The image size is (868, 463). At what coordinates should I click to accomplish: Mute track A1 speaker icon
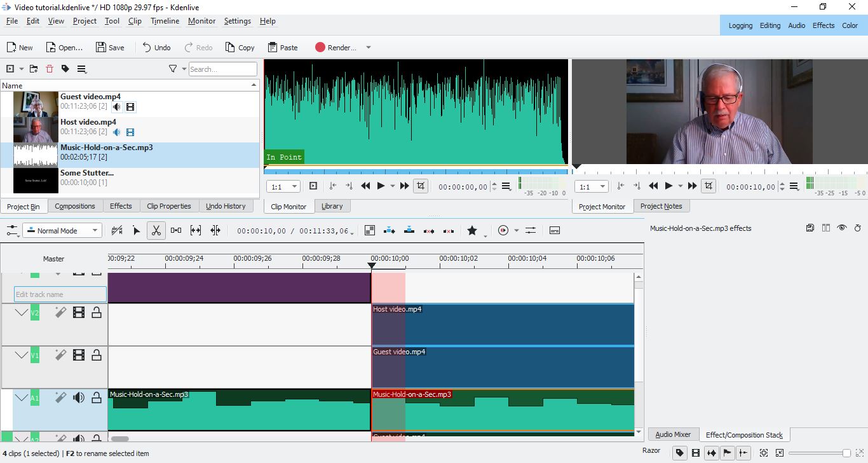(x=79, y=397)
